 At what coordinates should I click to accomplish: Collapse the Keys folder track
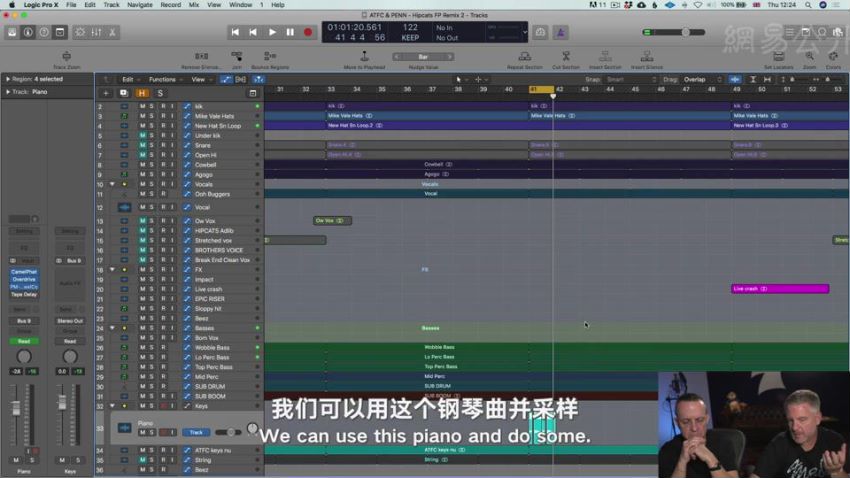pos(112,406)
